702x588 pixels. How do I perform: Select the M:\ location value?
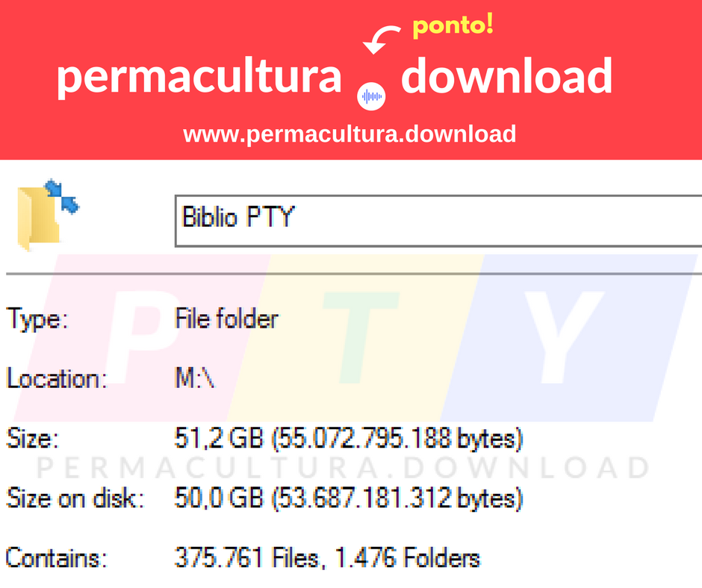click(194, 379)
